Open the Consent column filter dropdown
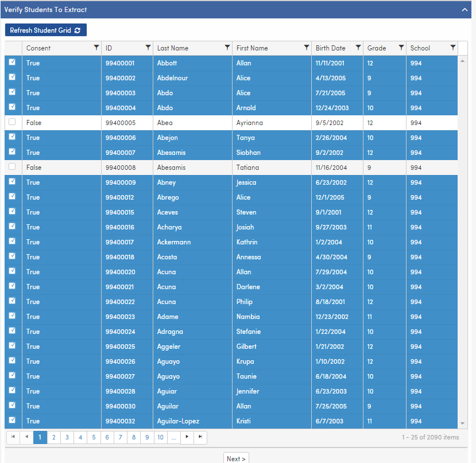The image size is (476, 463). [x=97, y=48]
